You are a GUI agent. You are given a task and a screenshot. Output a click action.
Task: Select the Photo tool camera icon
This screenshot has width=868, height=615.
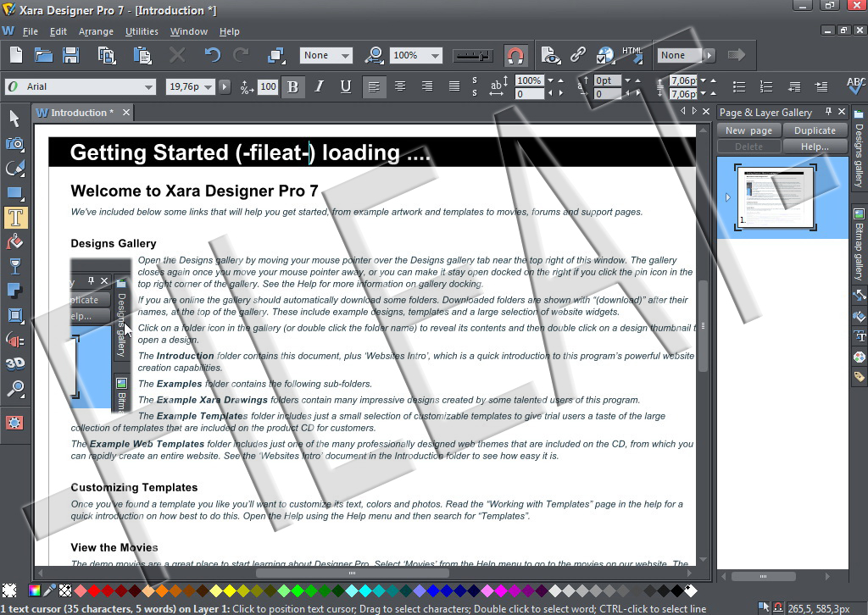(x=15, y=144)
